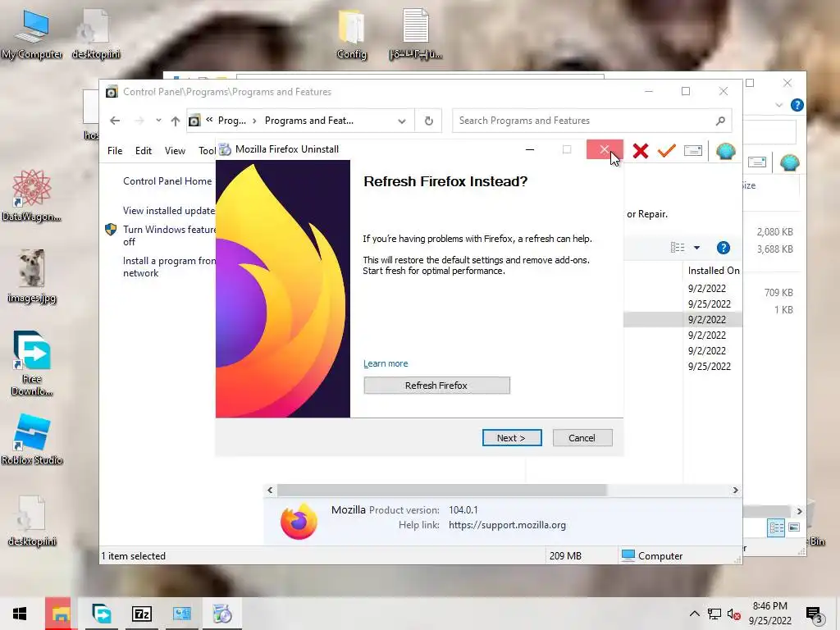
Task: Click the help icon in background window
Action: pos(797,106)
